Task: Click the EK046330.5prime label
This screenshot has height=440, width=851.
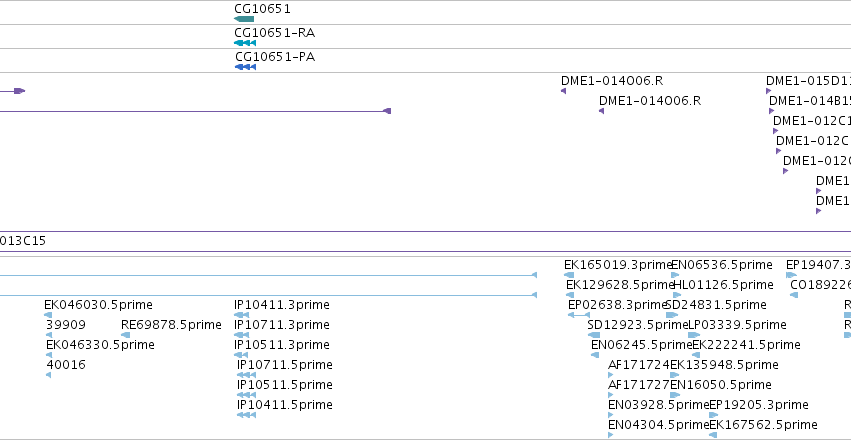Action: pos(100,345)
